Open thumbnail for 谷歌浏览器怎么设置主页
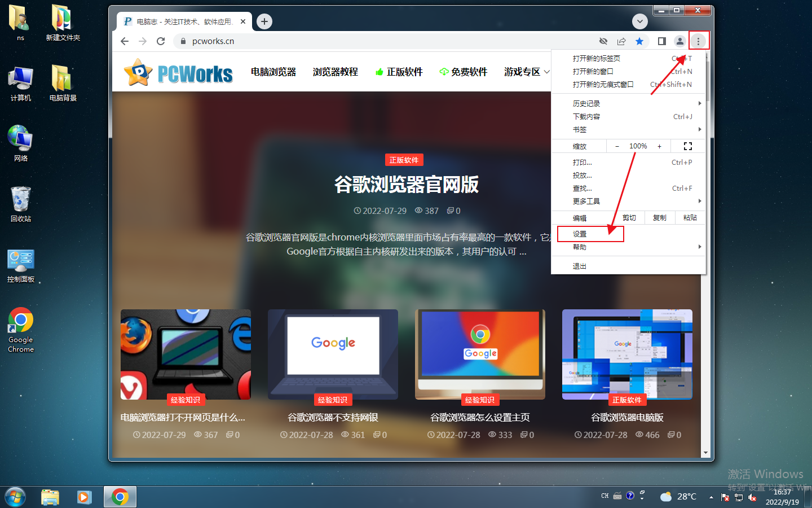The height and width of the screenshot is (508, 812). [x=480, y=354]
